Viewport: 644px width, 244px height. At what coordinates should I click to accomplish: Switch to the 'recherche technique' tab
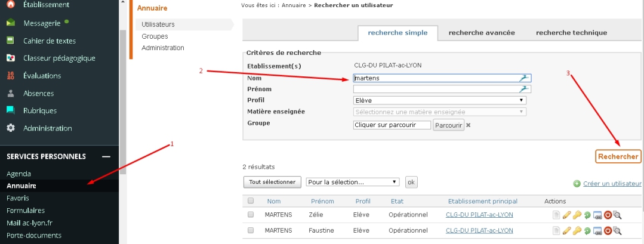point(571,33)
